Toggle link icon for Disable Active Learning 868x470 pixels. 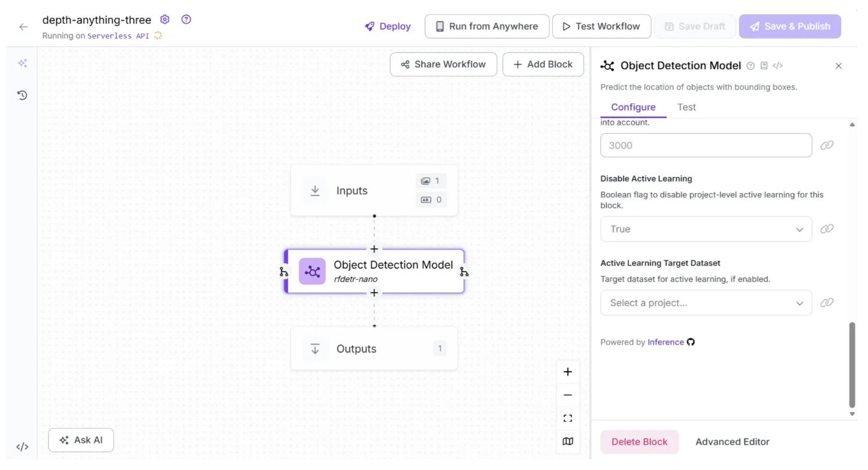click(x=827, y=229)
